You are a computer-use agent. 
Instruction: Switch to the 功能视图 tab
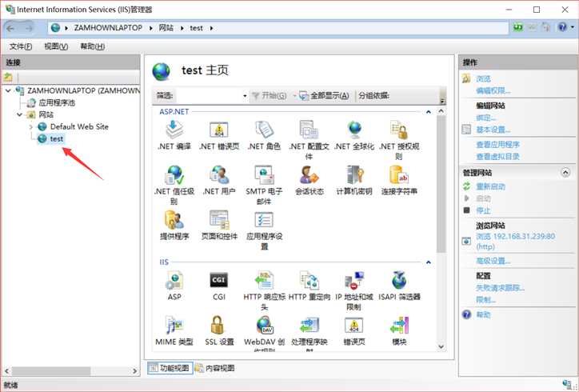click(x=170, y=368)
